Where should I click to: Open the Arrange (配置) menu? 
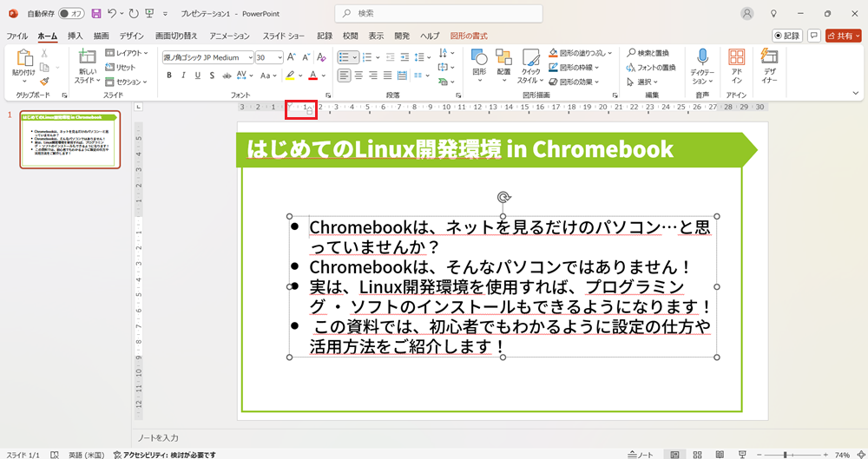(x=503, y=65)
